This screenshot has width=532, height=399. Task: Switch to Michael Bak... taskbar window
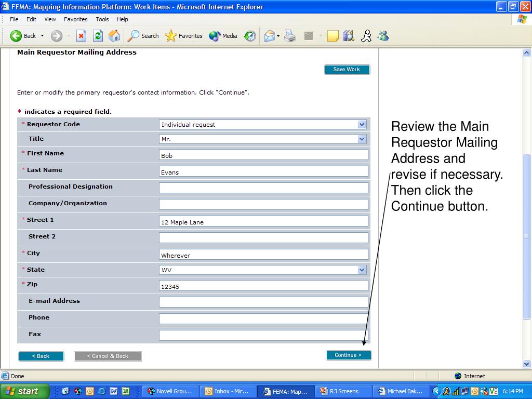401,391
